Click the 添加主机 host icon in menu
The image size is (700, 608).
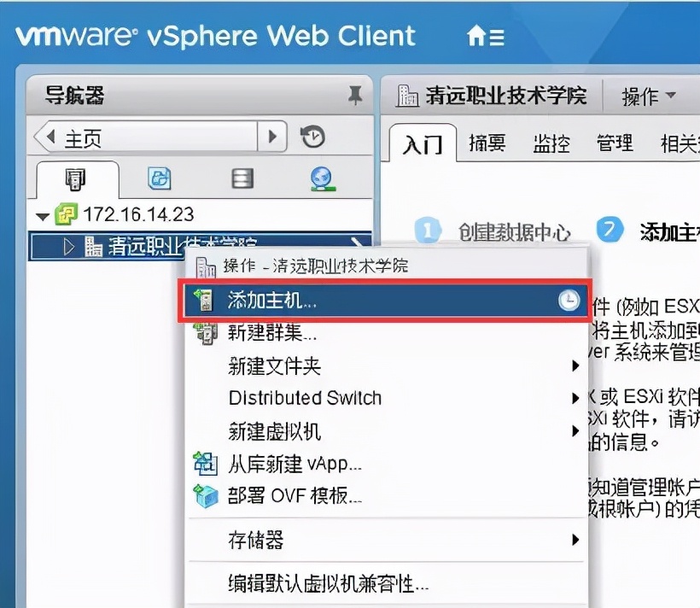(x=207, y=301)
